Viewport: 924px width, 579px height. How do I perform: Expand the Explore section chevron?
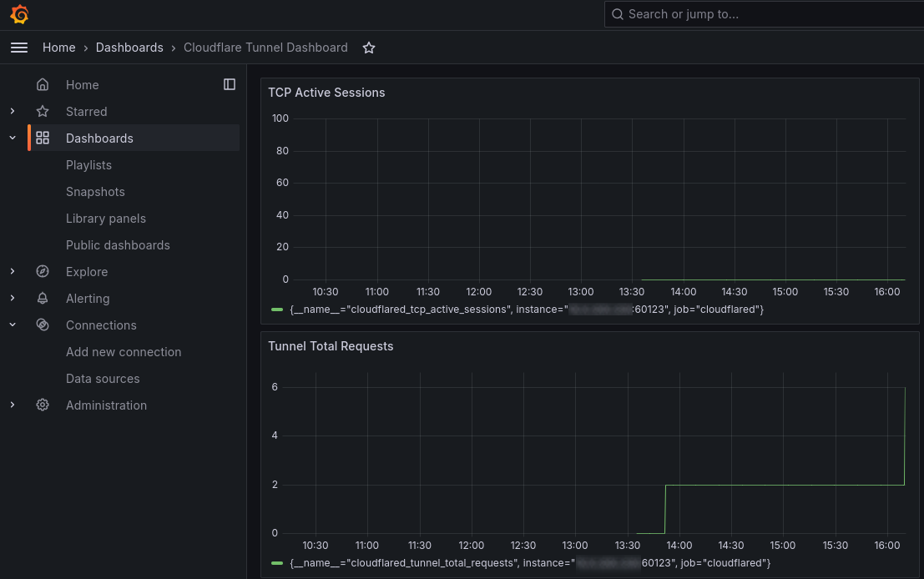pos(13,271)
